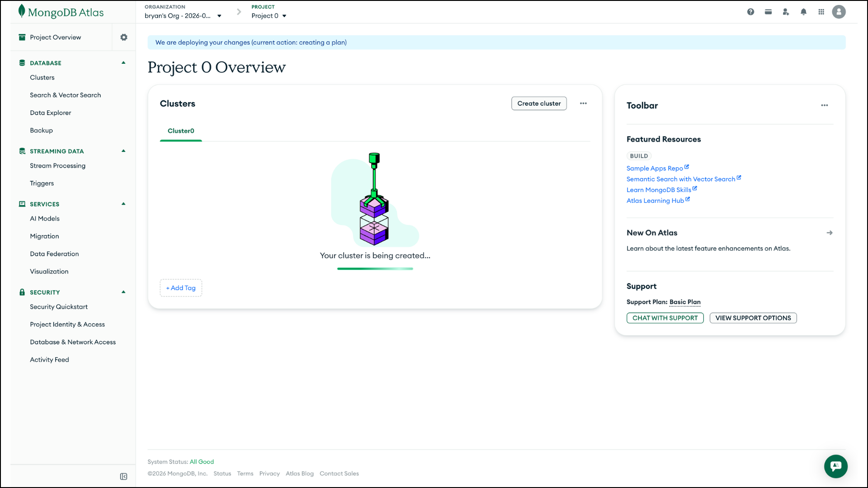The image size is (868, 488).
Task: Click Chat With Support button
Action: click(x=665, y=318)
